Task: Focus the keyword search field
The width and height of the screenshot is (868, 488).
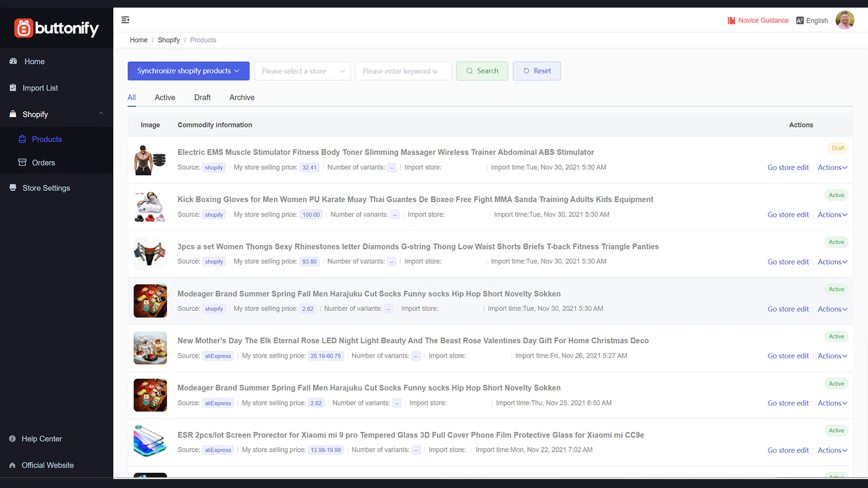Action: (x=403, y=71)
